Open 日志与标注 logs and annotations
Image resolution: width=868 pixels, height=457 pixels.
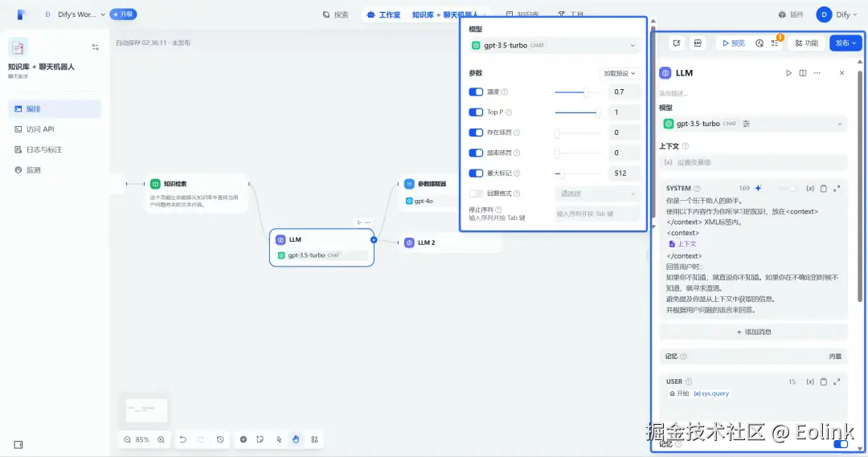(55, 150)
